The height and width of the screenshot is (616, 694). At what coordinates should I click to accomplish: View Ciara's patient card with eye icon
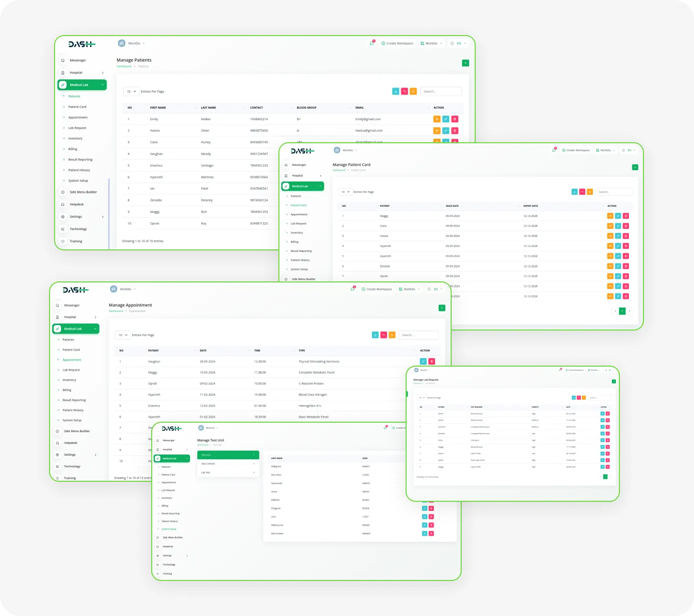tap(610, 226)
